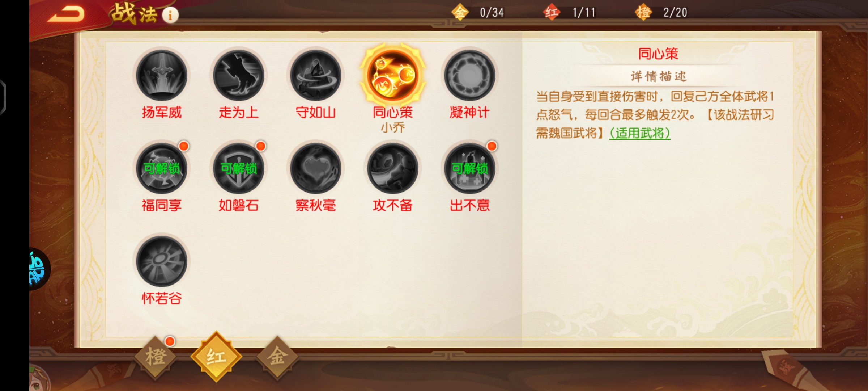Click the glowing 同心策 tactic icon

click(x=393, y=75)
